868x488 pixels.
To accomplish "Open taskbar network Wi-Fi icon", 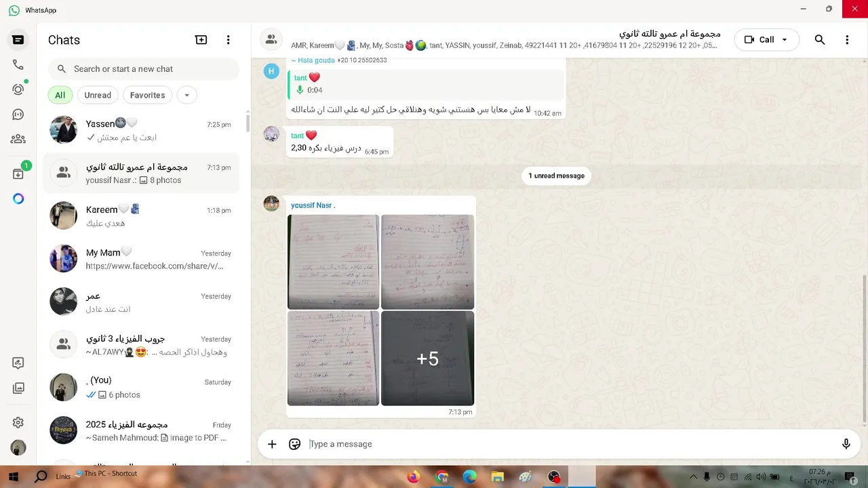I will click(x=747, y=477).
